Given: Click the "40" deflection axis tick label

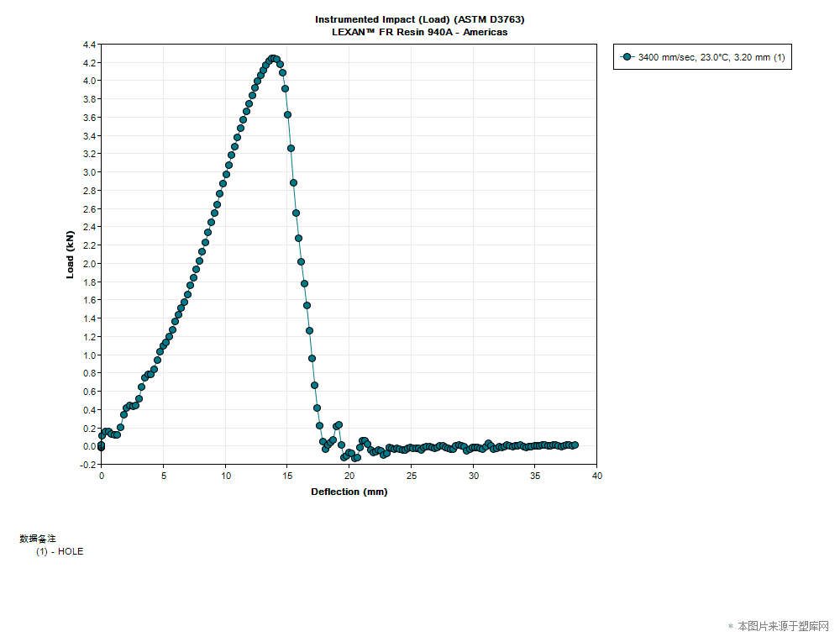Looking at the screenshot, I should coord(596,476).
